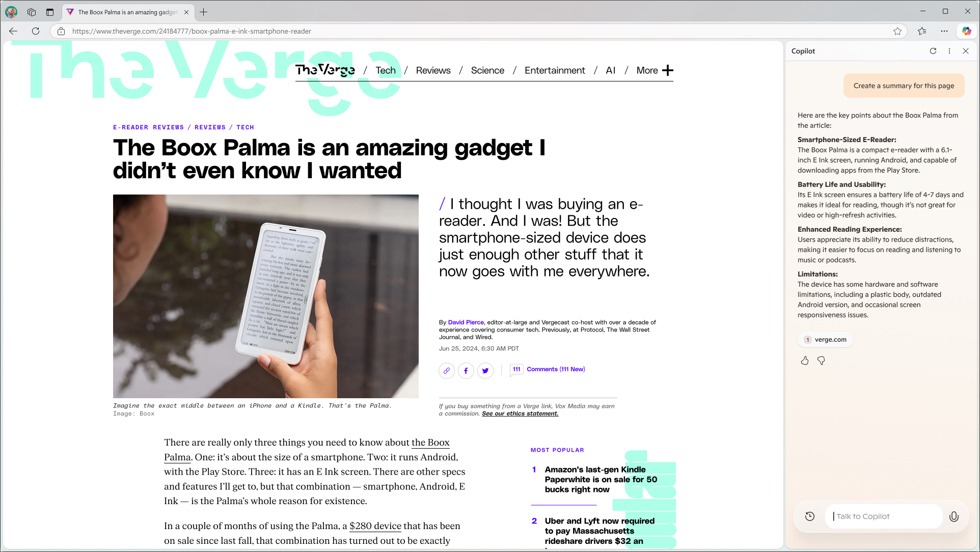This screenshot has width=980, height=552.
Task: Select the Reviews navigation tab
Action: tap(433, 70)
